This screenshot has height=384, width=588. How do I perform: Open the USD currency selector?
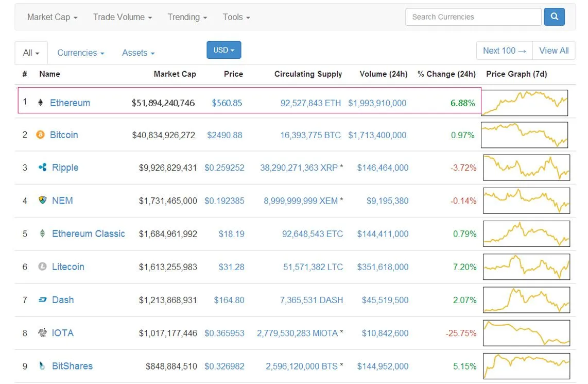pyautogui.click(x=224, y=50)
